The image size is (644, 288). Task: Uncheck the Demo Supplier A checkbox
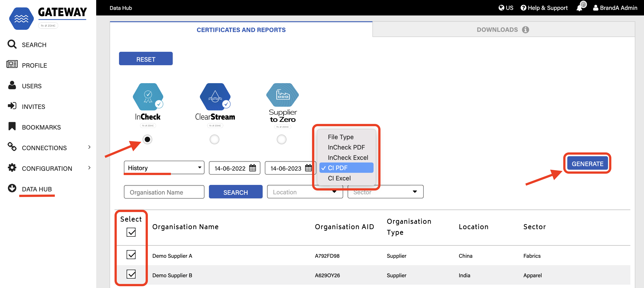131,255
